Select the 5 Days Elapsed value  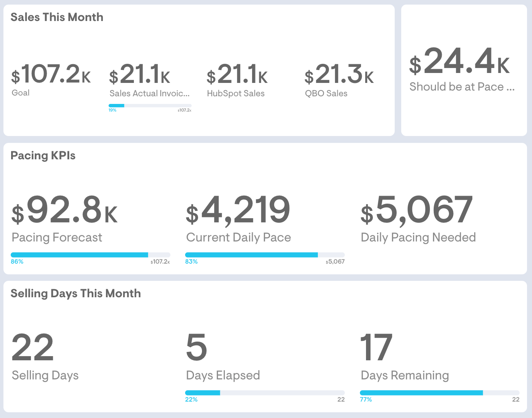click(x=197, y=347)
